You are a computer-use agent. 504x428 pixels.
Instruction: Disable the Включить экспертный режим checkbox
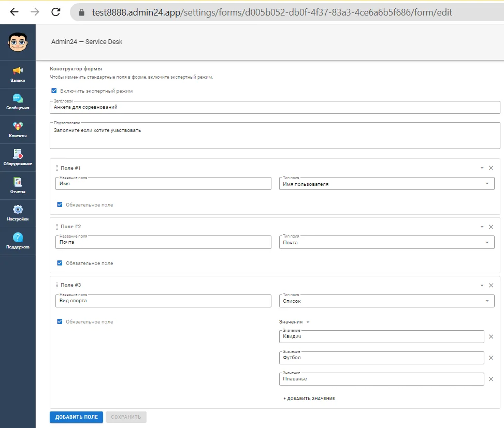pos(54,91)
